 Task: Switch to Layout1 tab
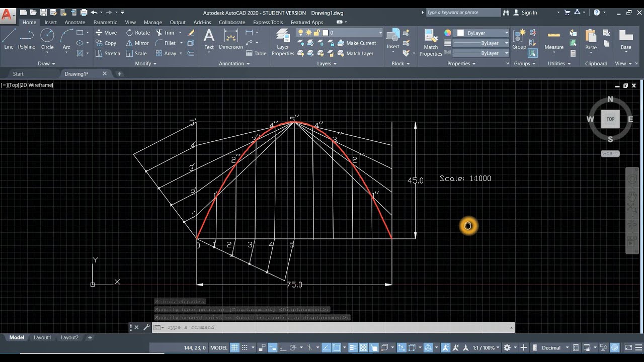coord(42,337)
